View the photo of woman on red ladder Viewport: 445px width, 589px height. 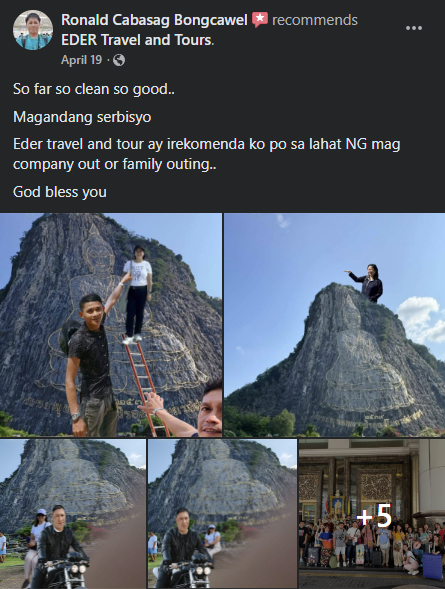[x=111, y=325]
